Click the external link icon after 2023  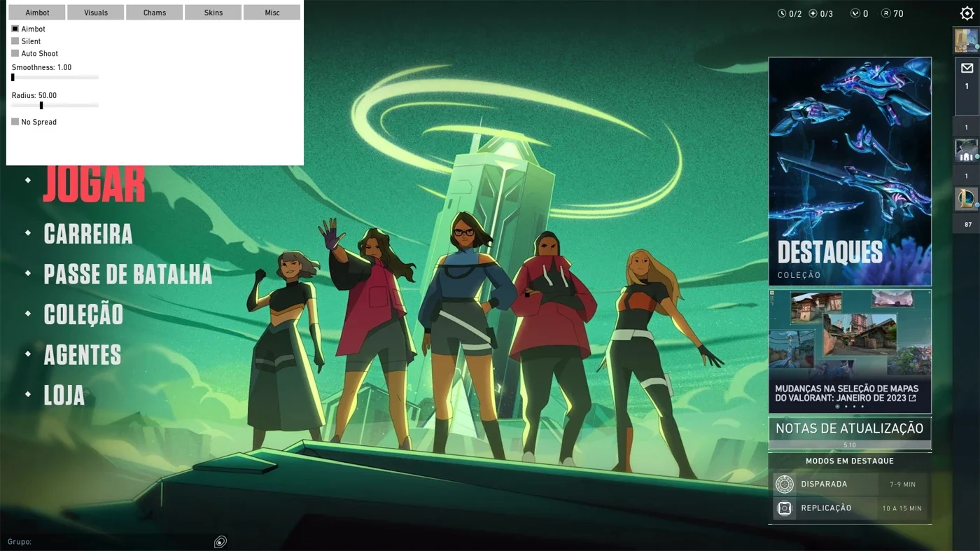pos(912,398)
